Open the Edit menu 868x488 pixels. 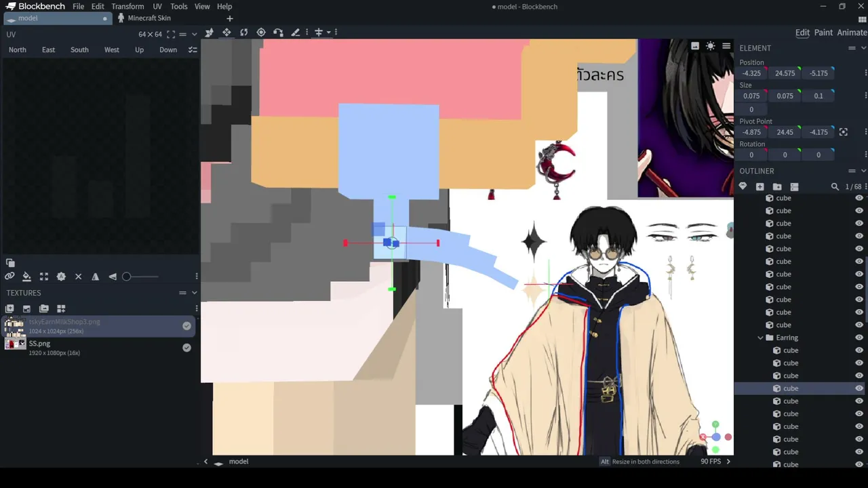(98, 7)
